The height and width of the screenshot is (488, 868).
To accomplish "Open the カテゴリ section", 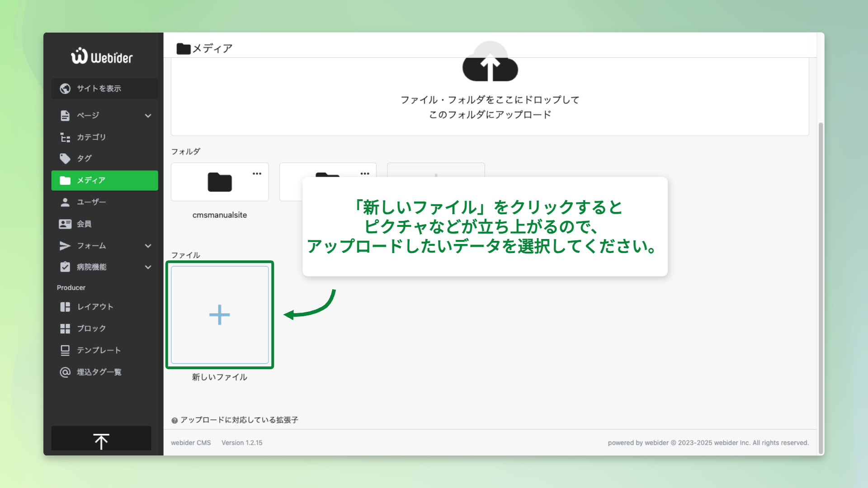I will click(x=91, y=137).
